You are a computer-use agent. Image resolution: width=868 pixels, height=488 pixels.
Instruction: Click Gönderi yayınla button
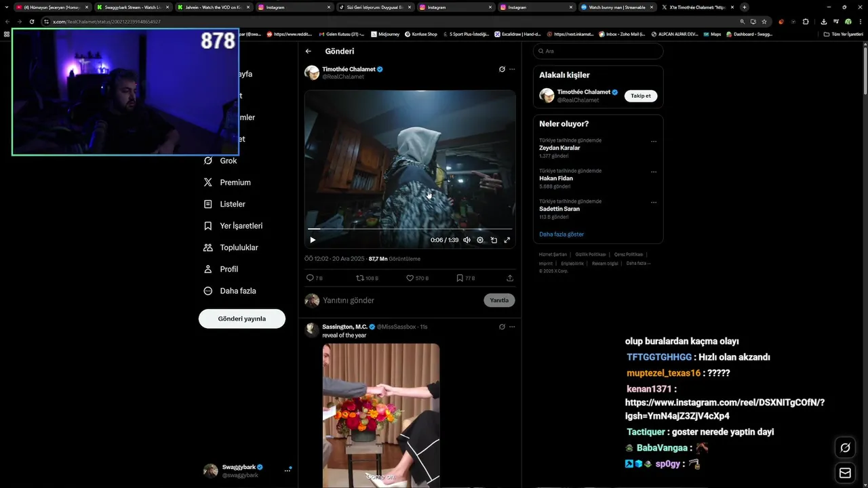point(242,319)
